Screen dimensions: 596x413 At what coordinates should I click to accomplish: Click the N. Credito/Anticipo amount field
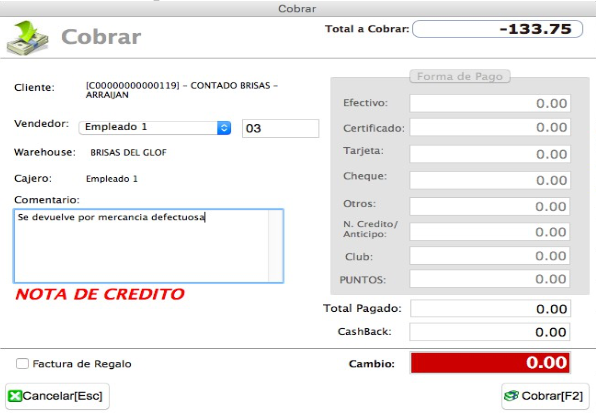(490, 232)
